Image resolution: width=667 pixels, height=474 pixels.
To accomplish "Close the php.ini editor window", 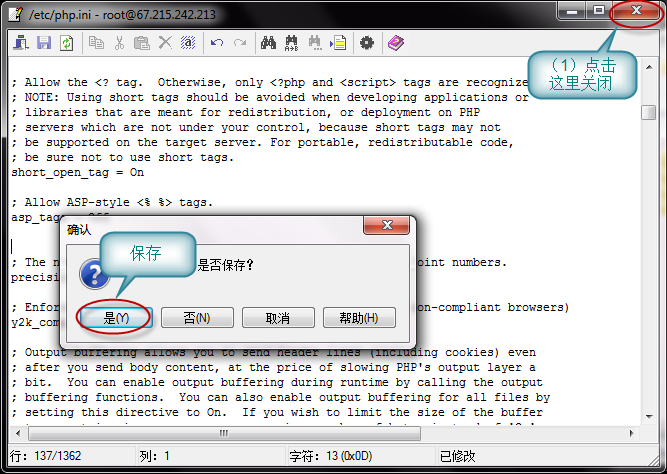I will click(636, 12).
